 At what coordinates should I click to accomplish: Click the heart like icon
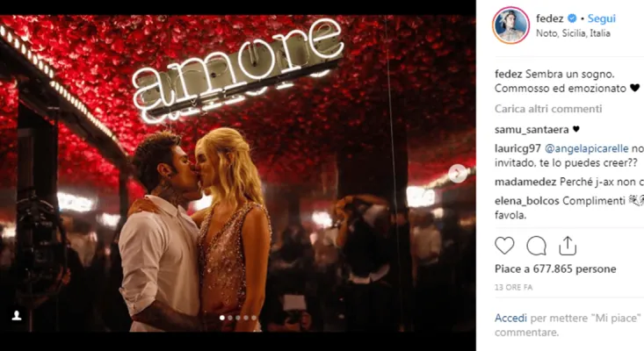[504, 246]
